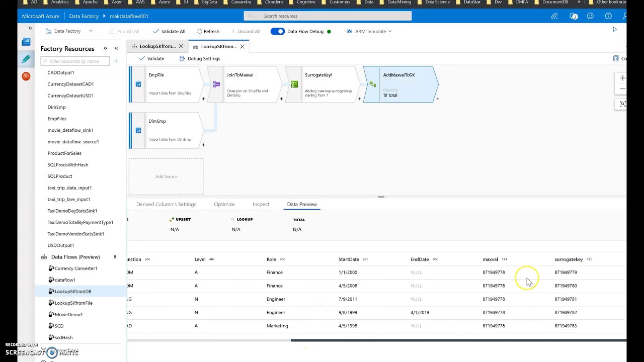Click the canvas search zoom-to-fit icon
Screen dimensions: 644x362
tap(622, 104)
